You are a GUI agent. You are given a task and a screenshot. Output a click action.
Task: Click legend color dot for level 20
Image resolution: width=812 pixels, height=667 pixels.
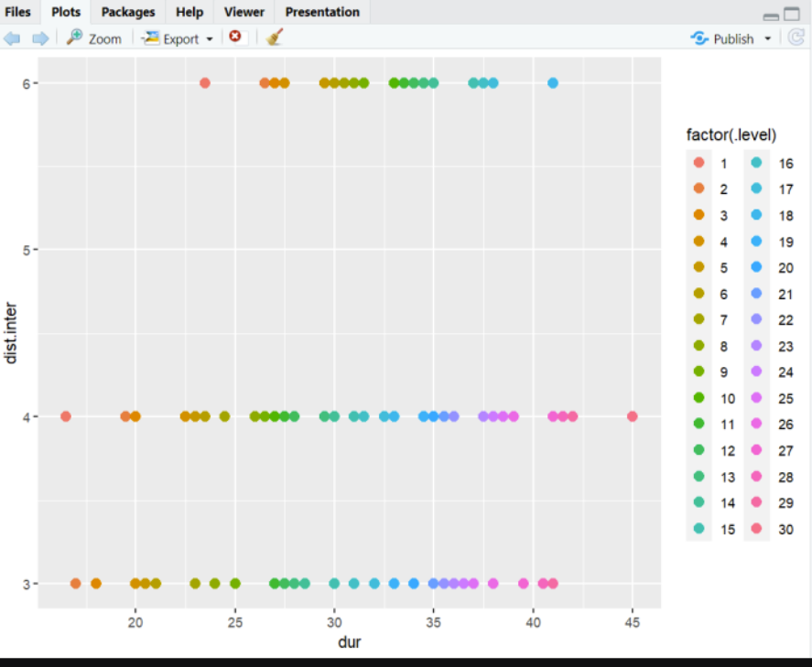756,267
